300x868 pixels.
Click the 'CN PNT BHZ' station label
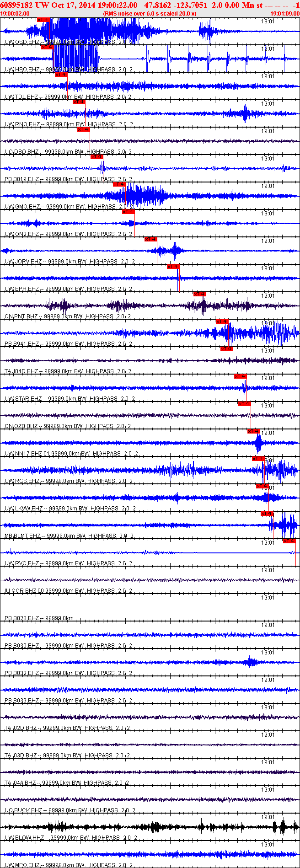pos(21,316)
